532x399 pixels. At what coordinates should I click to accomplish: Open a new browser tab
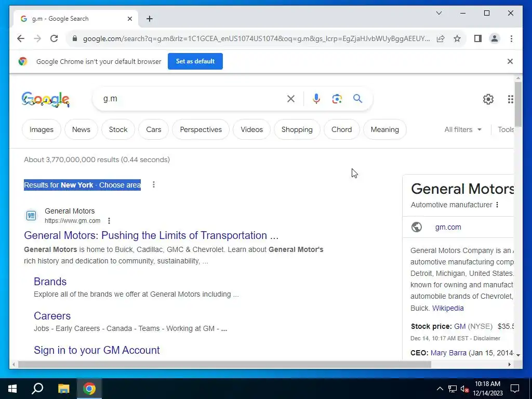(150, 19)
